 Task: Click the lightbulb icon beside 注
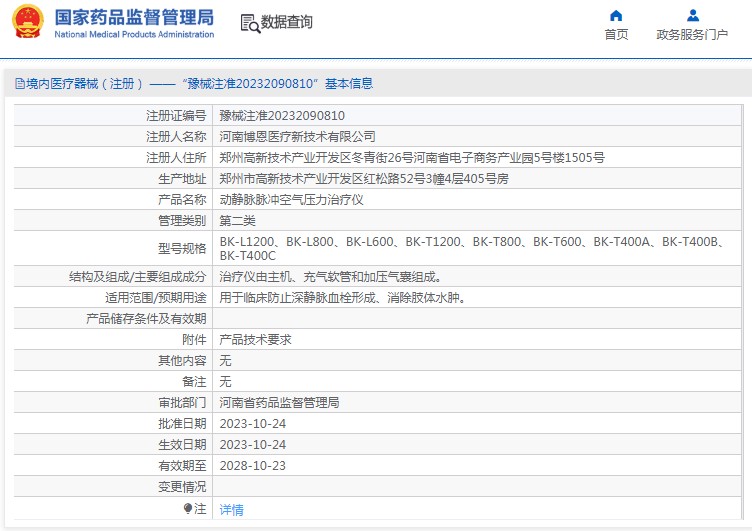(188, 508)
